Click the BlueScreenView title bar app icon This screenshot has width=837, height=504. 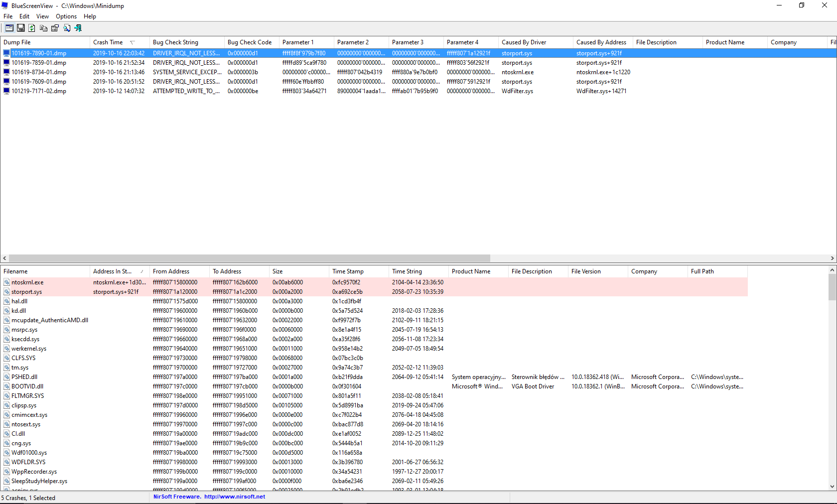(x=5, y=5)
